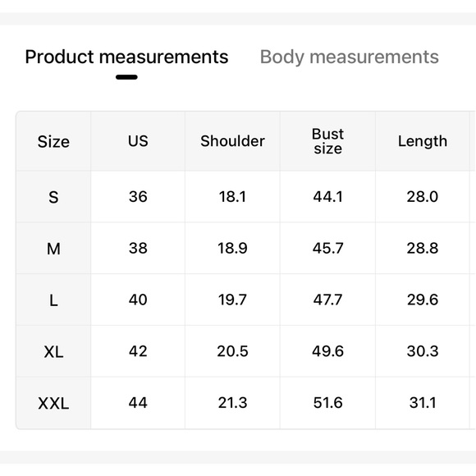Click the Size column header
The image size is (476, 476).
tap(53, 141)
